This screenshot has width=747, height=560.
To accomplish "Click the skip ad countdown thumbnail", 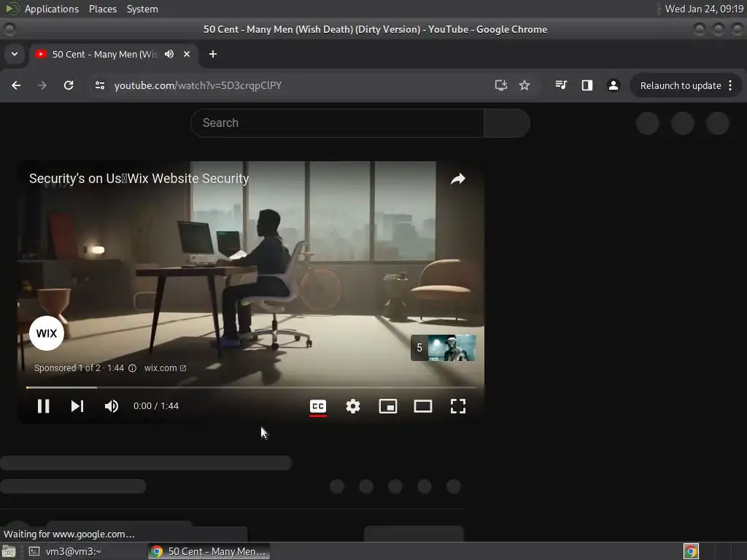I will coord(443,348).
